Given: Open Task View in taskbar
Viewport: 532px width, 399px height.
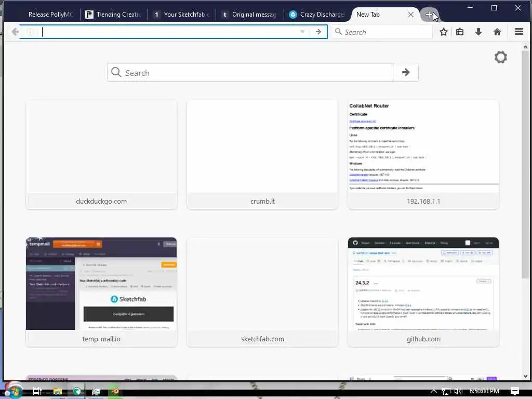Looking at the screenshot, I should (37, 391).
